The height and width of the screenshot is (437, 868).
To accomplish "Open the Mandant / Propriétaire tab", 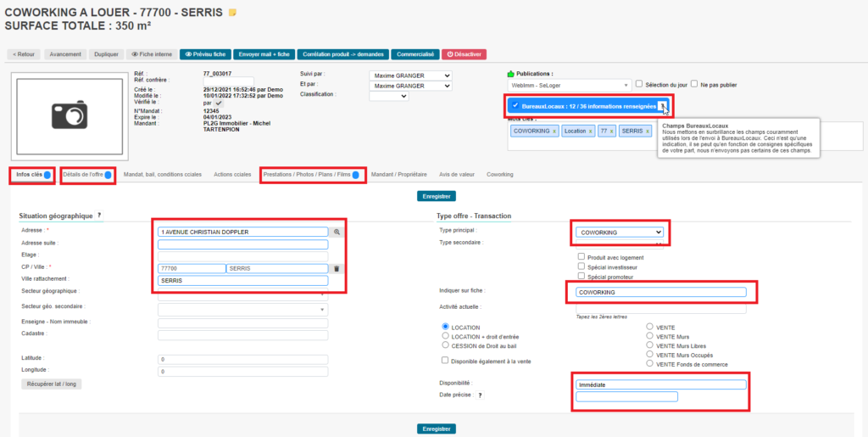I will point(399,174).
